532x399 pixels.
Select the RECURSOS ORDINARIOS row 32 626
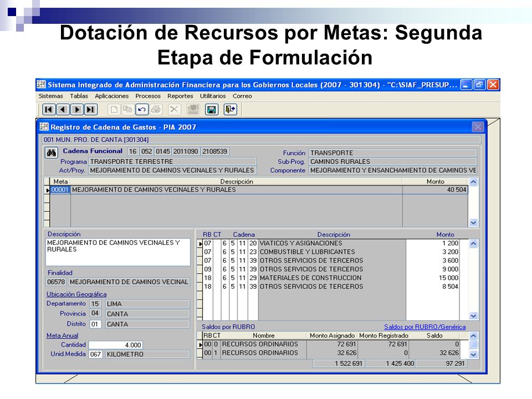point(329,353)
